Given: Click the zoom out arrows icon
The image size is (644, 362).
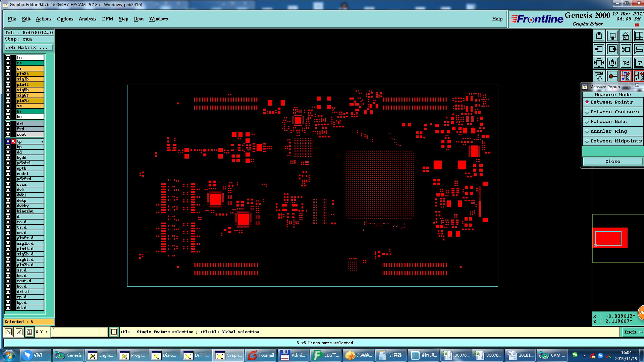Looking at the screenshot, I should click(612, 63).
